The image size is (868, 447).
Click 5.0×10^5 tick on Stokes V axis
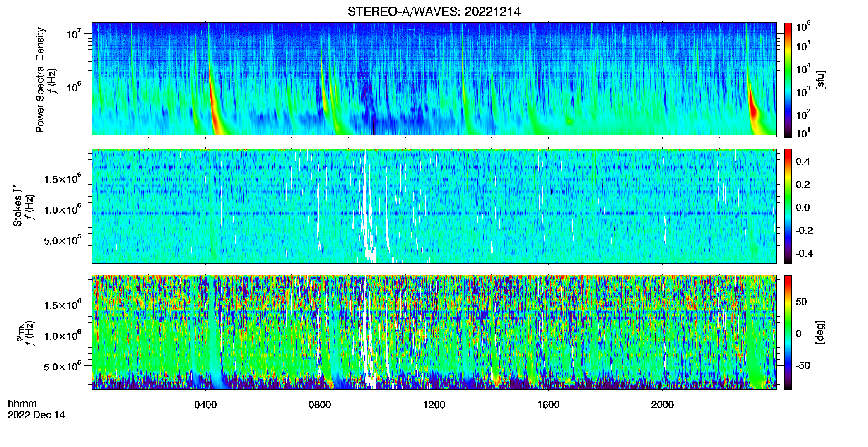point(63,240)
